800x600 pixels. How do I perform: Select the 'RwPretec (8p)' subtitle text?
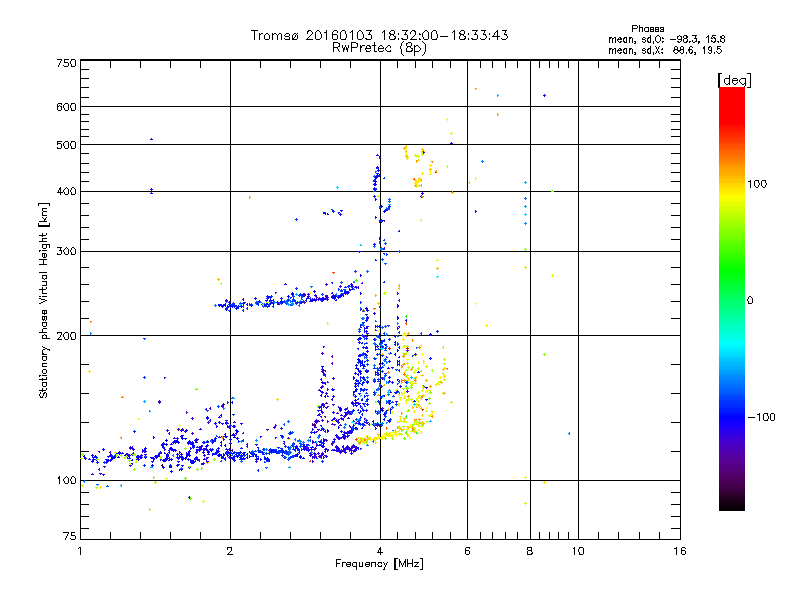pyautogui.click(x=379, y=48)
